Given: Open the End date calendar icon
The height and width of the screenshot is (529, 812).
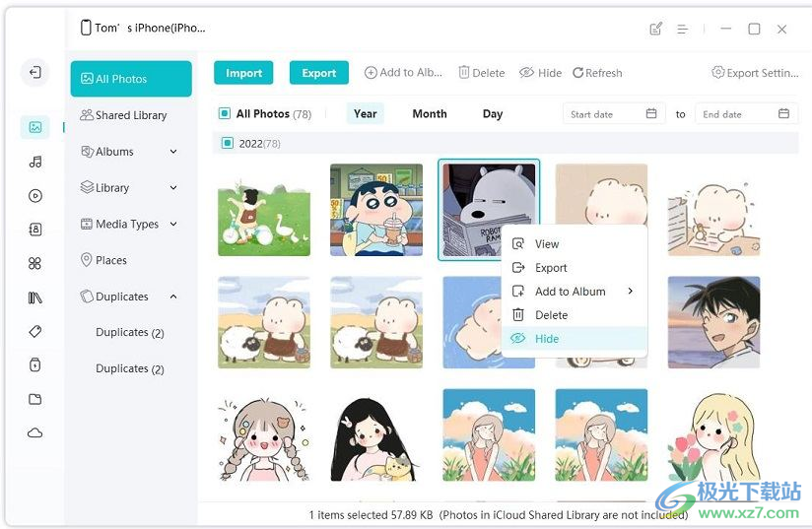Looking at the screenshot, I should (x=783, y=113).
